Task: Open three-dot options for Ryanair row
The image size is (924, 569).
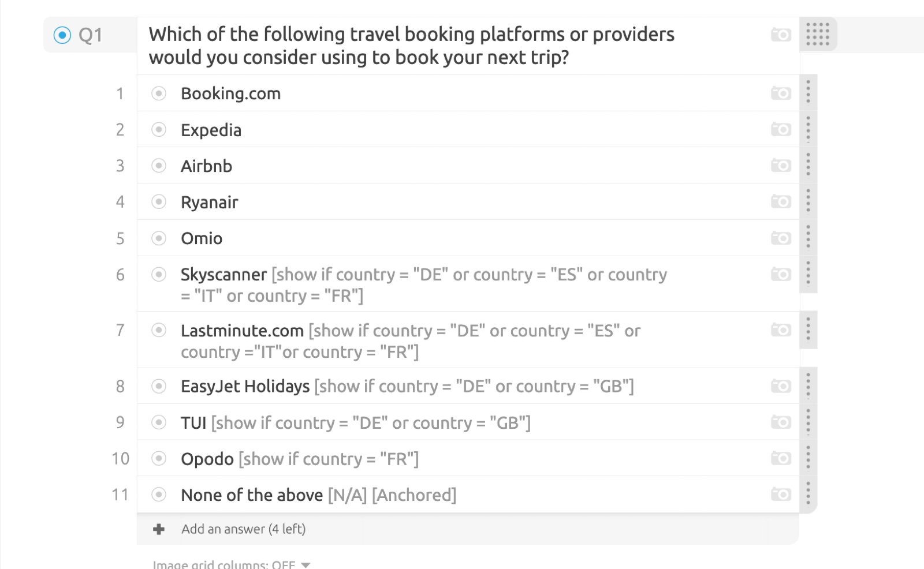Action: click(x=808, y=201)
